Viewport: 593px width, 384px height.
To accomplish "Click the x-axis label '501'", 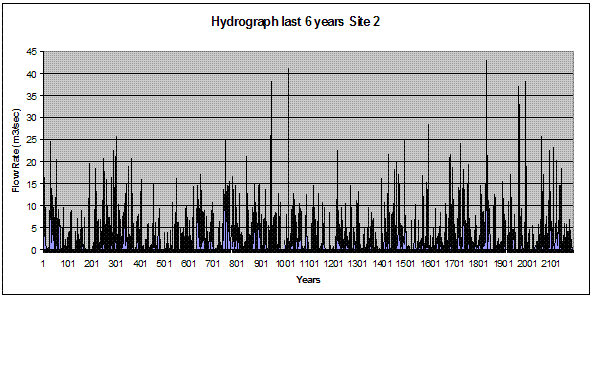I will tap(165, 263).
